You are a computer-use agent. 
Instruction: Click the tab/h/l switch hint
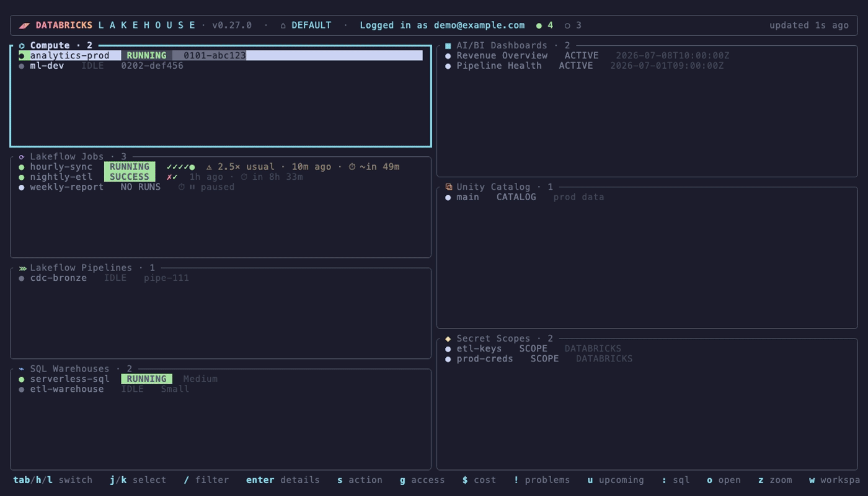point(53,480)
